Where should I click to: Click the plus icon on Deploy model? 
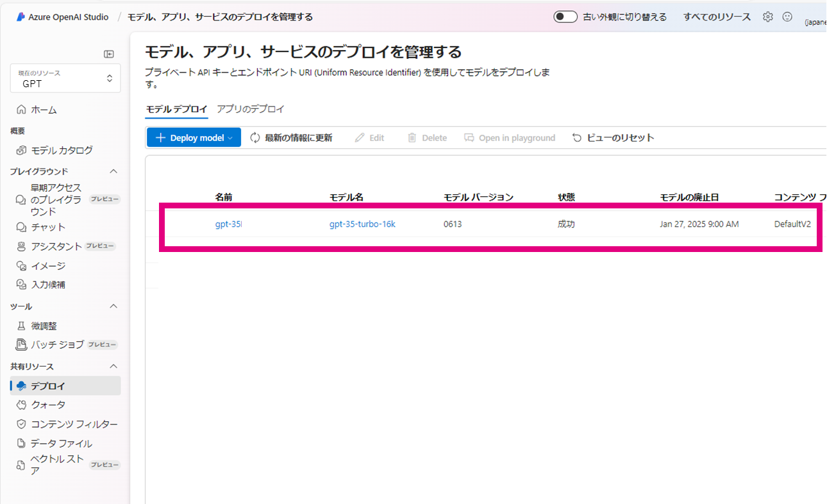pyautogui.click(x=160, y=138)
